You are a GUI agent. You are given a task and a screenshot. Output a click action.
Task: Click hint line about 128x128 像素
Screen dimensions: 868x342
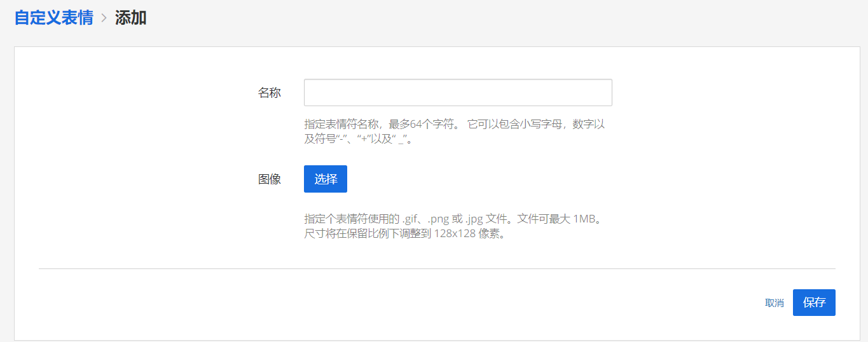[404, 233]
